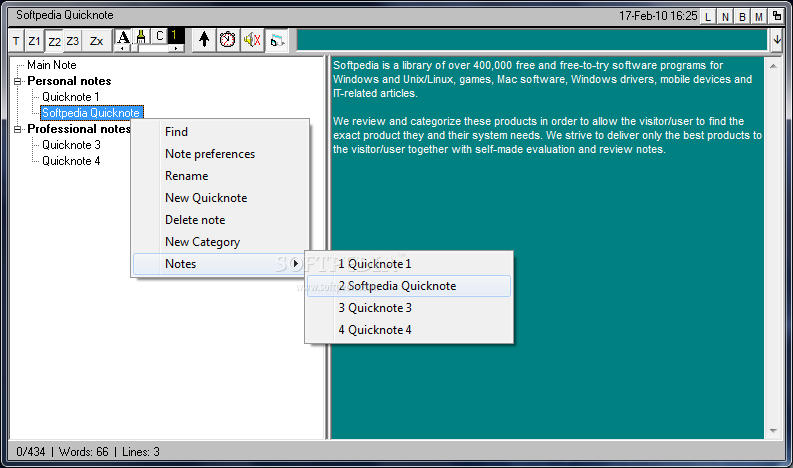Click the M button in title bar

point(759,17)
